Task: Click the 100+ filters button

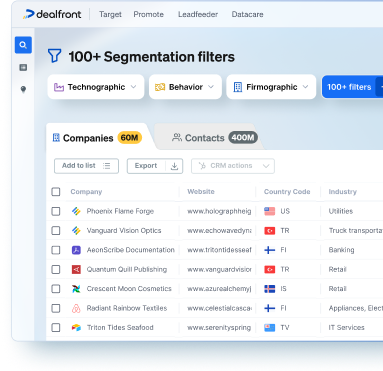Action: 349,87
